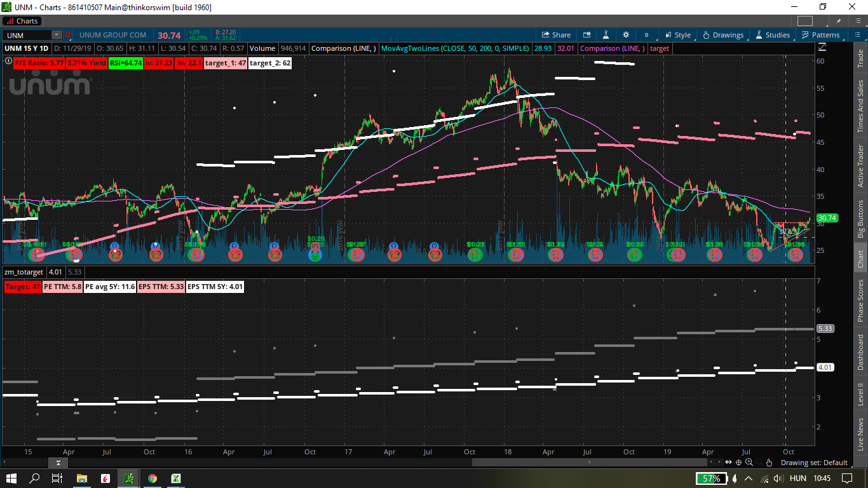
Task: Click scroll left arrow on time scrollbar
Action: [4, 463]
